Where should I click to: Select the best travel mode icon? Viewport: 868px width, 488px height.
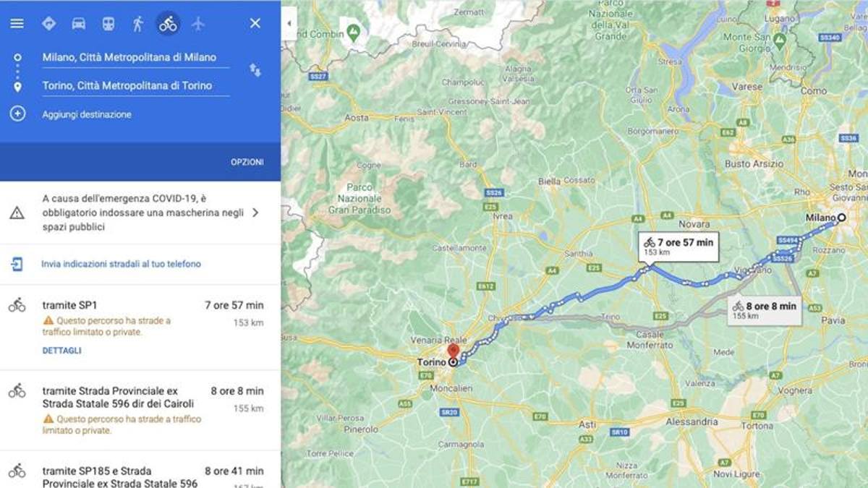point(48,23)
